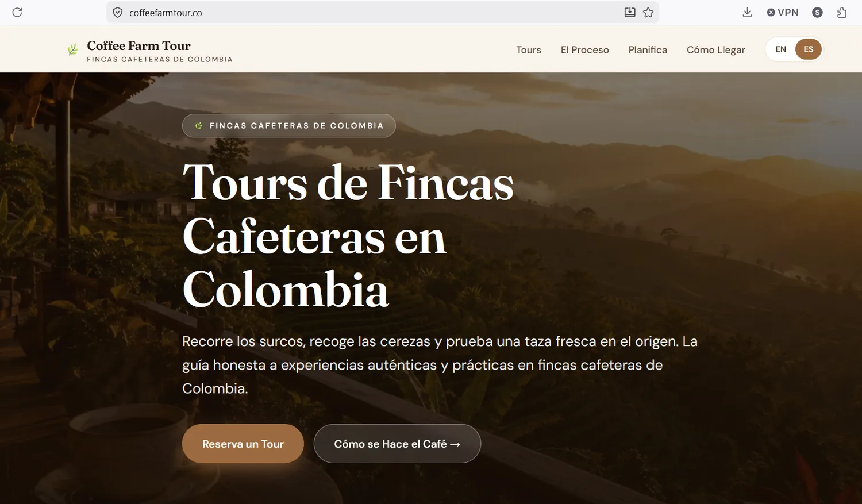Reload the page with the refresh icon

pos(17,12)
